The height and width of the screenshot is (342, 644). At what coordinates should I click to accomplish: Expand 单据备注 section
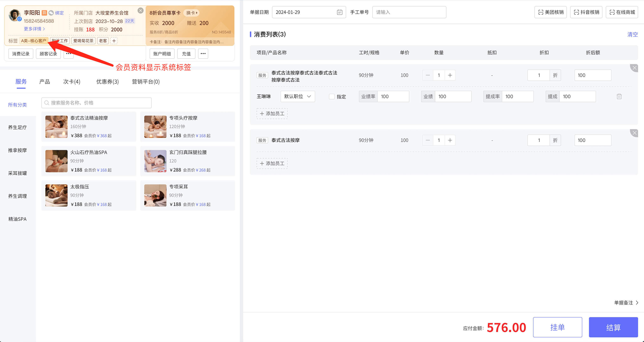[x=626, y=303]
